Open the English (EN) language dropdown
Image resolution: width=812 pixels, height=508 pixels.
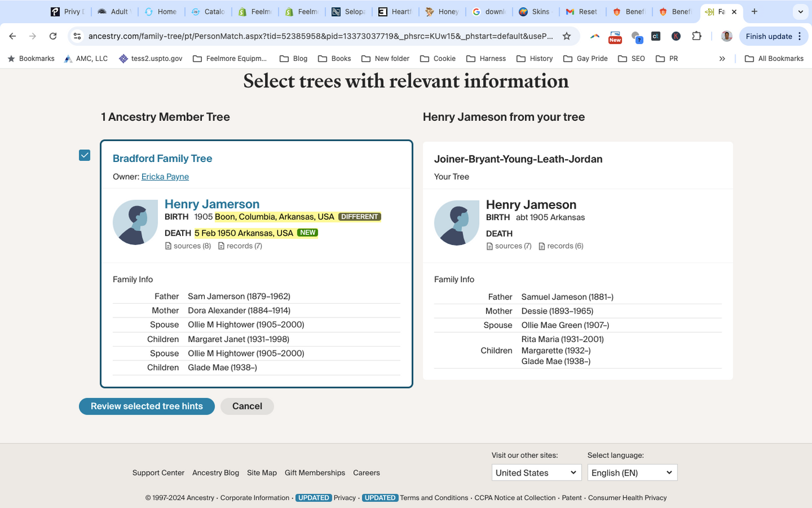point(632,473)
